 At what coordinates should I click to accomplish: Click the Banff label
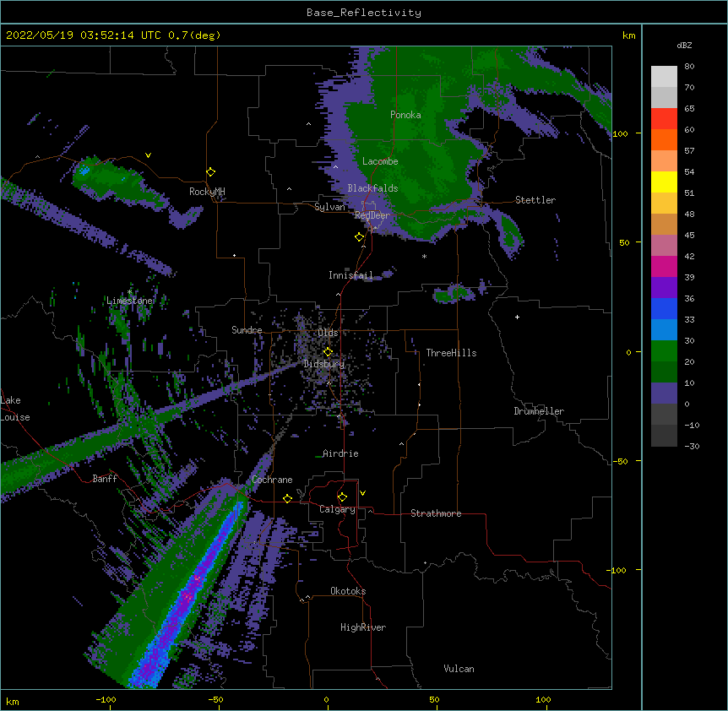(105, 479)
